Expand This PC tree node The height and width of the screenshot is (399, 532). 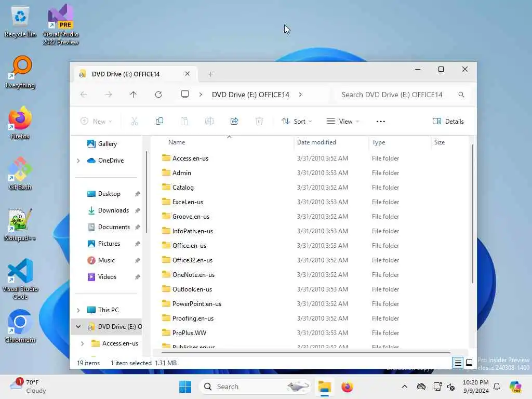(x=78, y=310)
